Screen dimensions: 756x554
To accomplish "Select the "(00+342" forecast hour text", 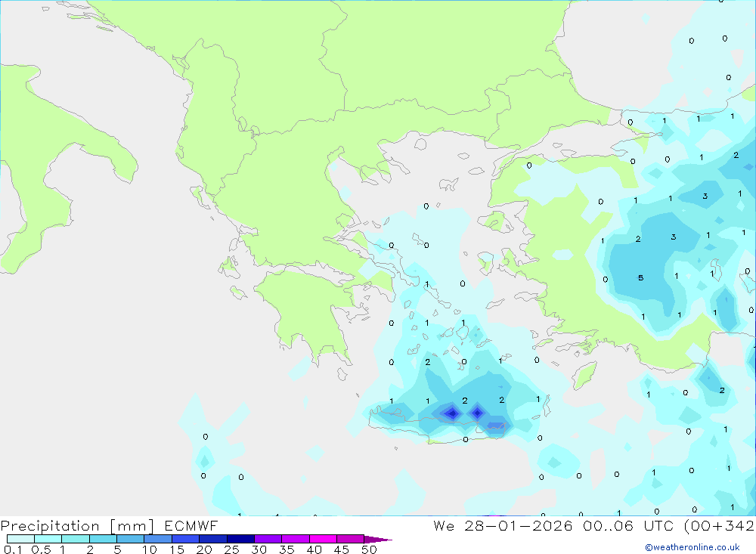I will coord(720,525).
